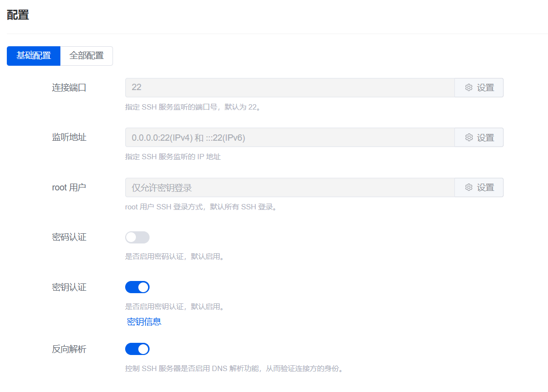The image size is (548, 392).
Task: Click the 监听地址 label
Action: (x=69, y=137)
